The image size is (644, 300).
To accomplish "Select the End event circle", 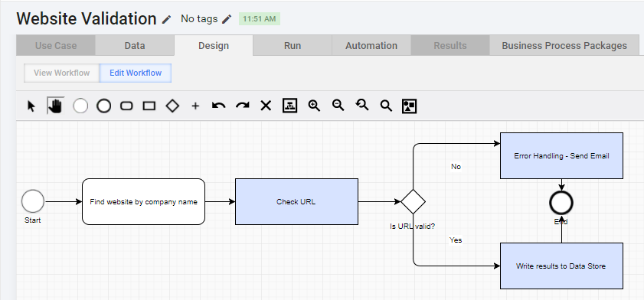I will click(561, 203).
